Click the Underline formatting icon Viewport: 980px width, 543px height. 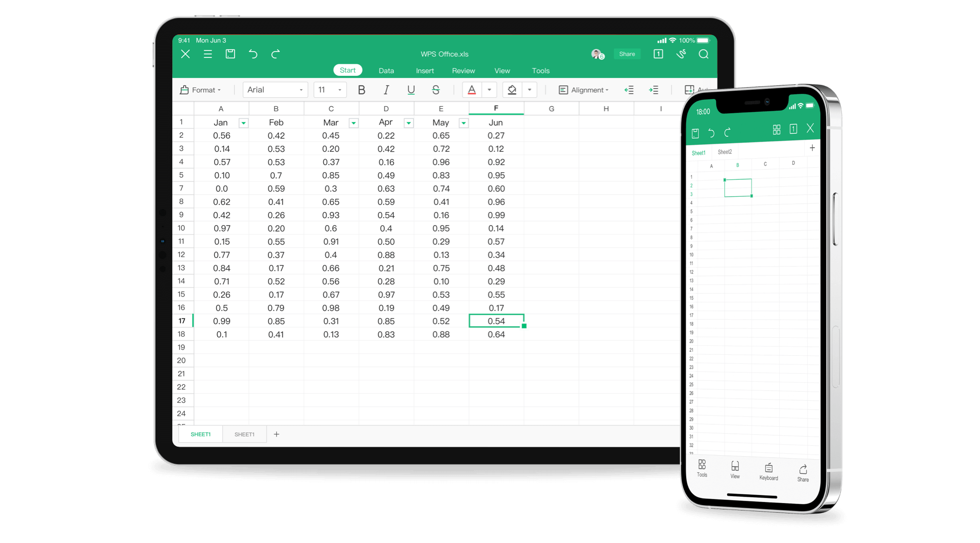[x=411, y=90]
